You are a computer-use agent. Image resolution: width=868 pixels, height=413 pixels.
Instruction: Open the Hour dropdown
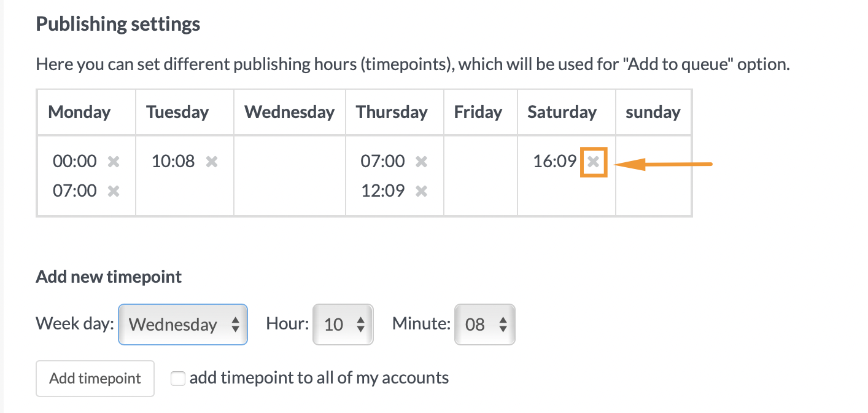(x=343, y=324)
